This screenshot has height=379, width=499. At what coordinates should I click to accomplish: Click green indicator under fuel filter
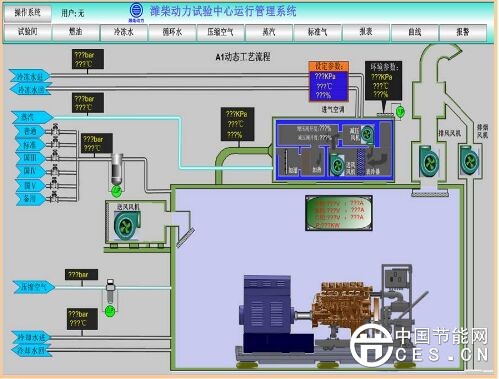[116, 191]
